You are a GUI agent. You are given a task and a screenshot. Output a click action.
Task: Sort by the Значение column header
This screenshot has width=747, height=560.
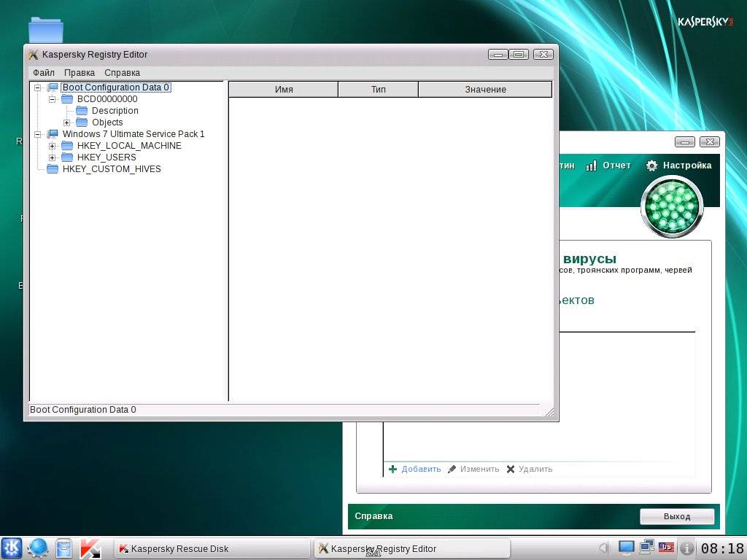pyautogui.click(x=485, y=90)
